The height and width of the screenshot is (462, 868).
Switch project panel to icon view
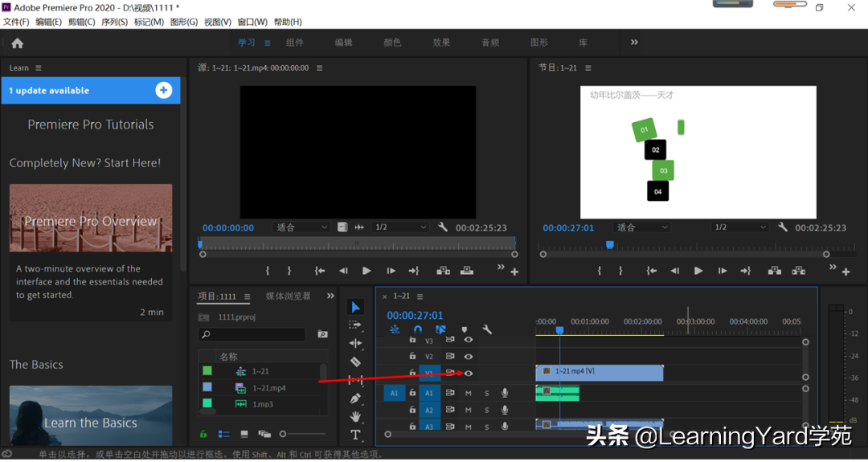[244, 435]
